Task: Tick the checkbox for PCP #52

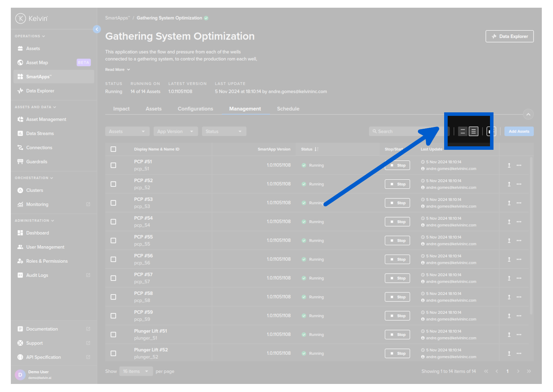Action: click(113, 184)
